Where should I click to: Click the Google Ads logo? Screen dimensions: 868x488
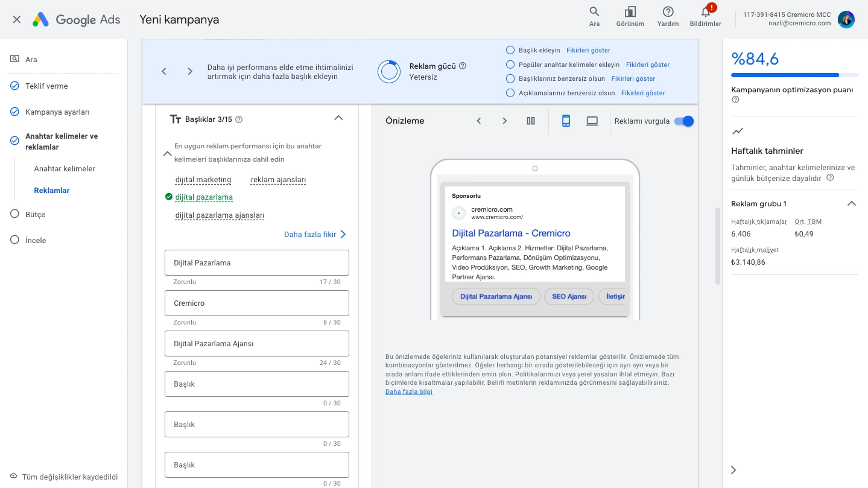point(77,19)
